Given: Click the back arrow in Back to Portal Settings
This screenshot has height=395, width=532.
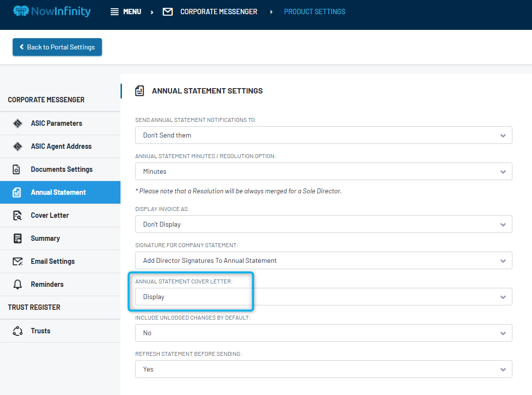Looking at the screenshot, I should click(x=22, y=47).
